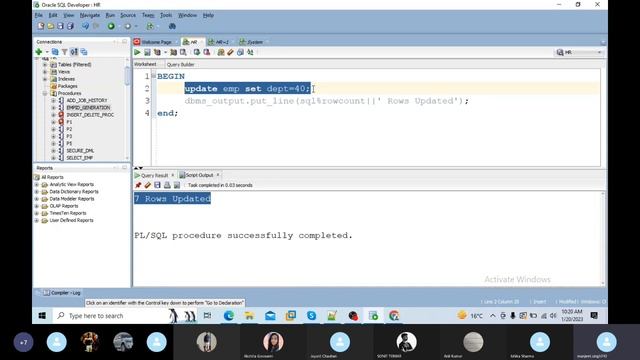
Task: Open the Navigate menu
Action: coord(90,15)
